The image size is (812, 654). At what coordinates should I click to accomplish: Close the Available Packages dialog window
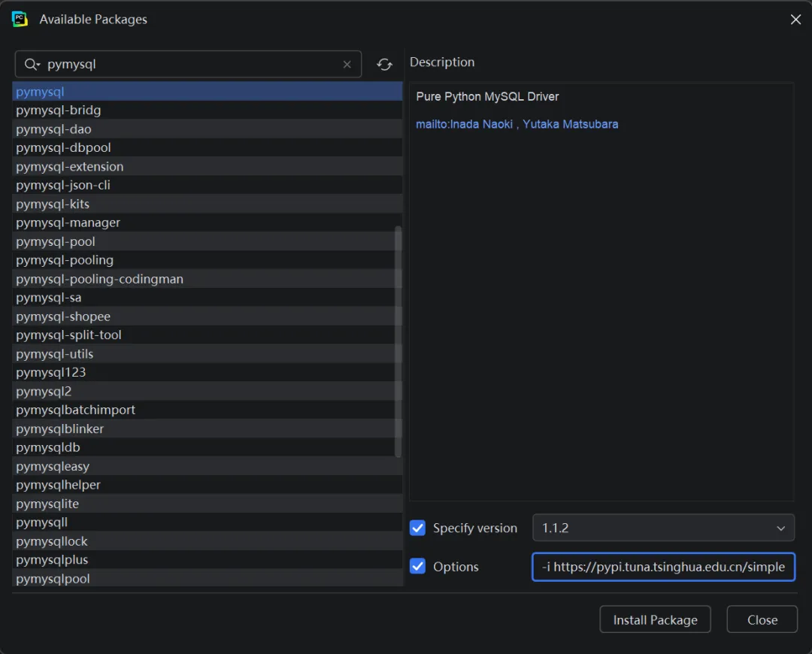pyautogui.click(x=795, y=20)
